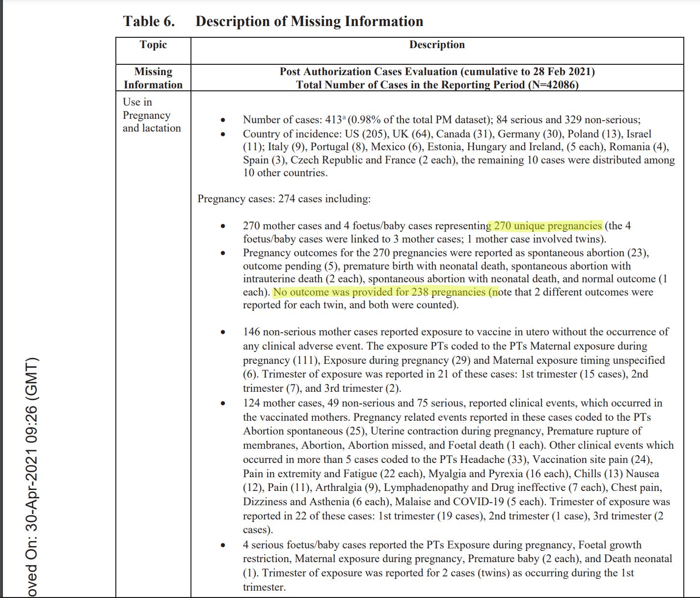This screenshot has width=700, height=598.
Task: Click line starting '124 mother cases, 49 non-serious'
Action: point(453,403)
